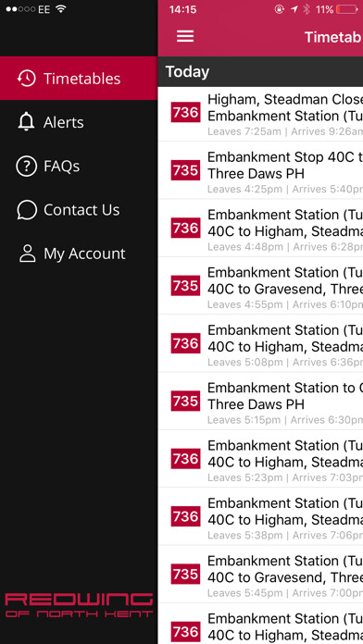The image size is (363, 644).
Task: Tap the 735 badge for the 4:25pm departure
Action: tap(185, 170)
